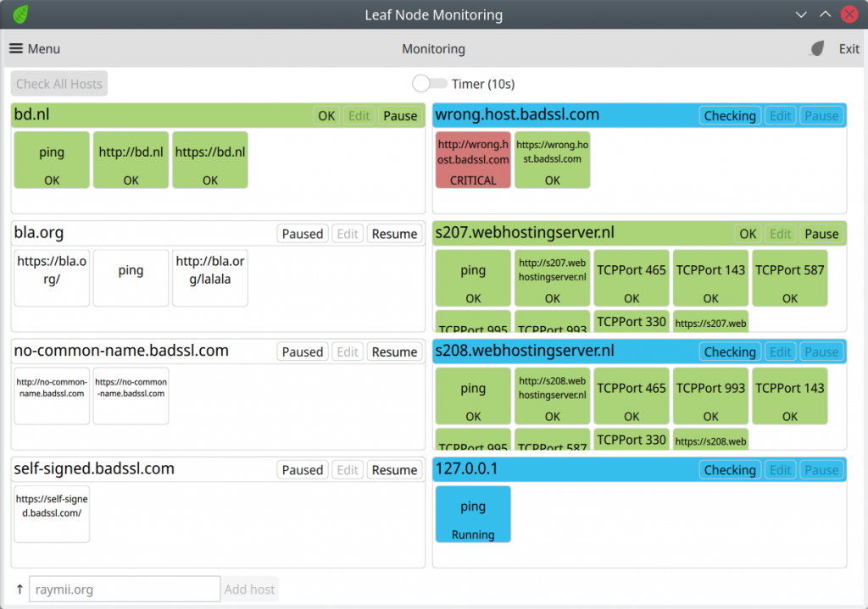
Task: Select ping tile under s207.webhostingserver.nl
Action: tap(473, 278)
